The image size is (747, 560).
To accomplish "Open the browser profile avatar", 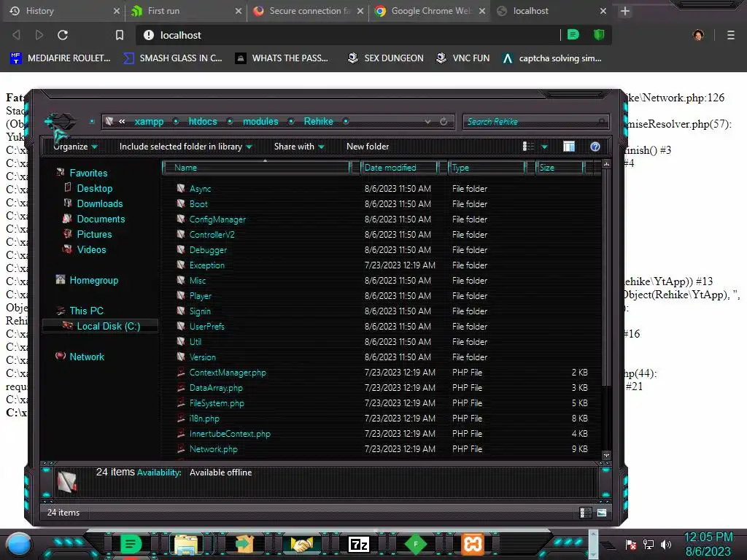I will [698, 35].
